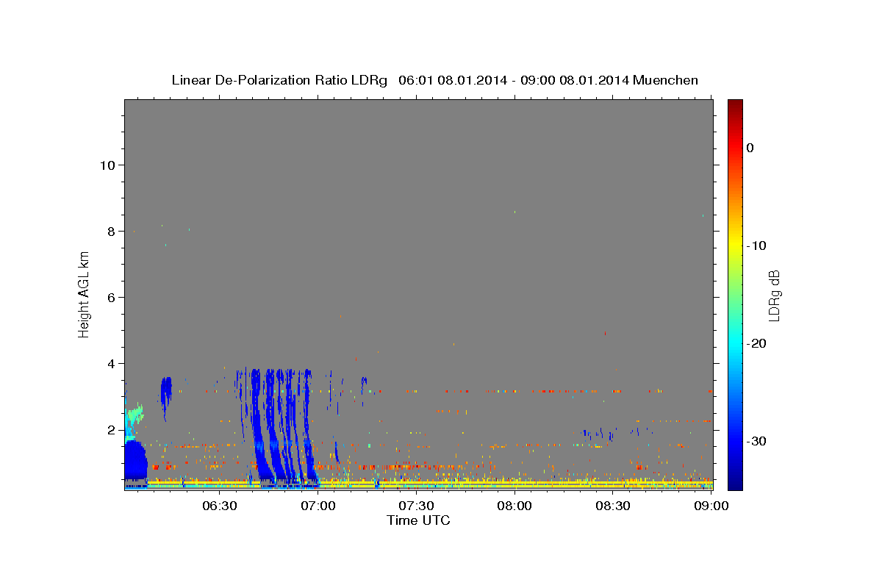
Task: Click the dark blue bottom of the colorbar
Action: (x=735, y=481)
